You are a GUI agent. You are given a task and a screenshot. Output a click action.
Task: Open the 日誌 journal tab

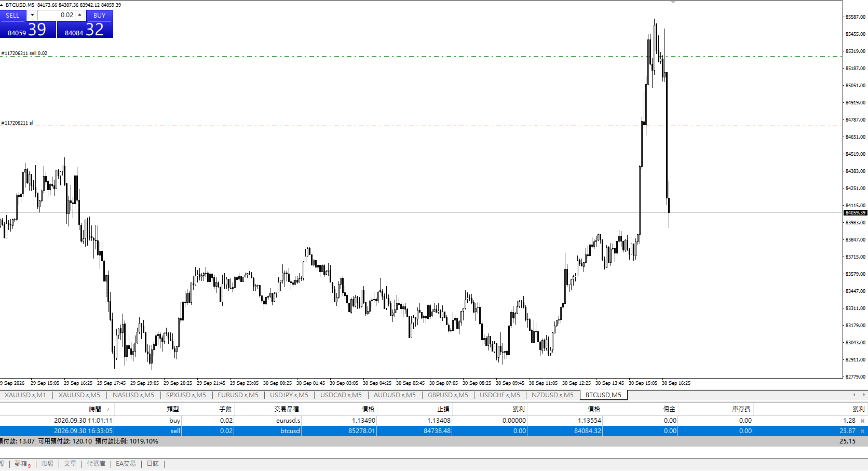pyautogui.click(x=153, y=464)
